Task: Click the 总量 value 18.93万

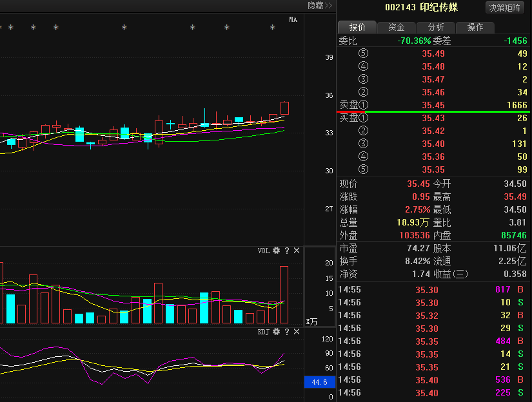Action: pos(413,222)
